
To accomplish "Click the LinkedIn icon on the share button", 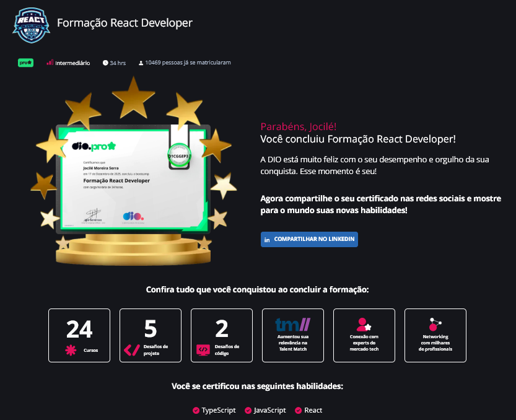I will [267, 239].
